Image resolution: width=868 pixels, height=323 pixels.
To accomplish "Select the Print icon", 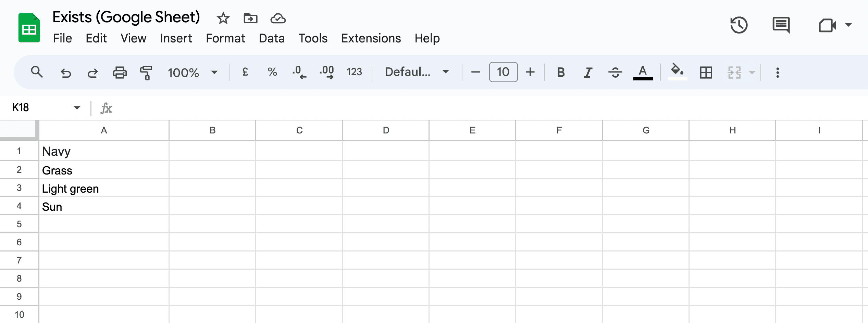I will pyautogui.click(x=119, y=72).
